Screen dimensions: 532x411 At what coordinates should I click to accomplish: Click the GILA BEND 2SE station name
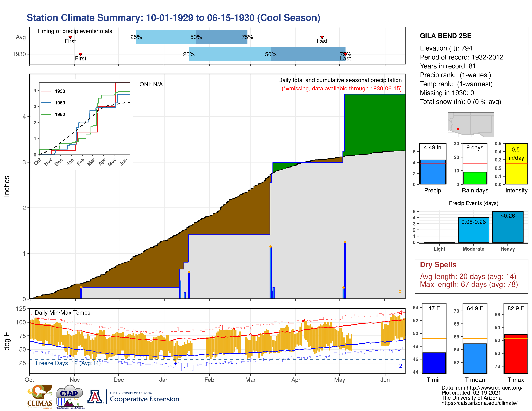[x=446, y=36]
